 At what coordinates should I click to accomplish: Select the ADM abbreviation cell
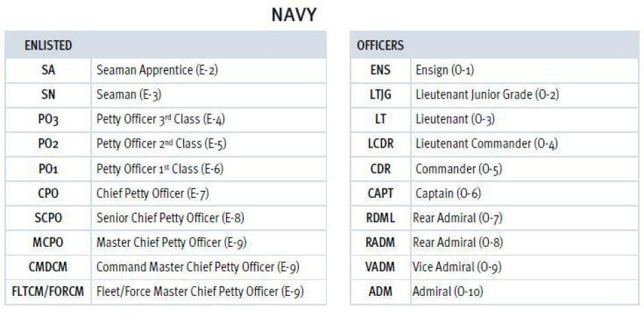380,292
